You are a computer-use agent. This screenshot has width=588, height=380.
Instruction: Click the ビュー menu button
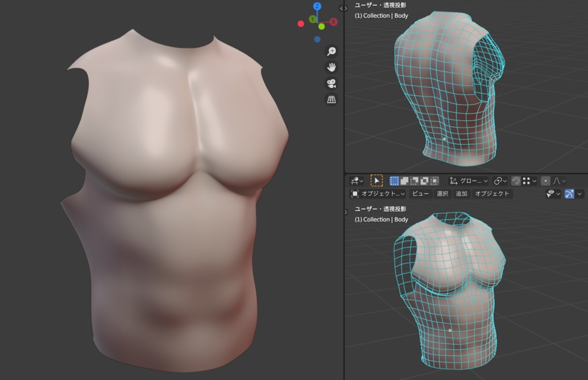point(420,194)
